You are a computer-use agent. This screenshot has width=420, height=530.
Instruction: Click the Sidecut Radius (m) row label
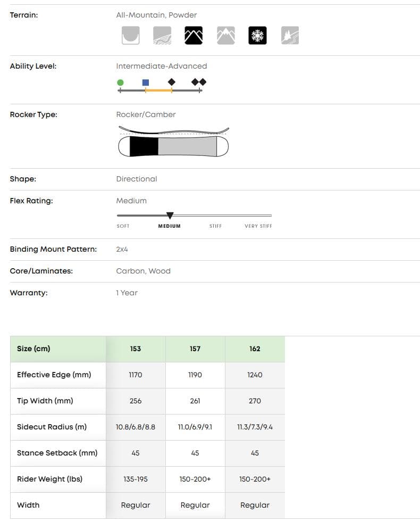pos(52,427)
